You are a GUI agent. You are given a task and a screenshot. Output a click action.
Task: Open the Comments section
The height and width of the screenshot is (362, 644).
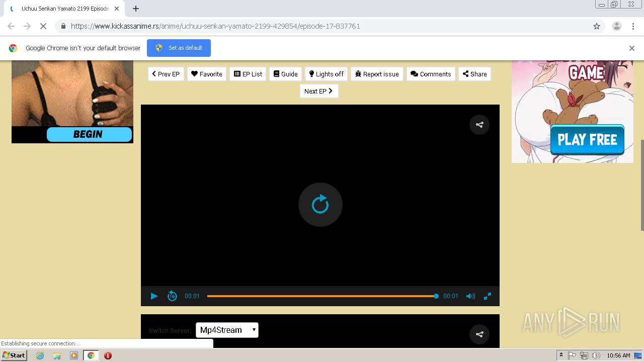[431, 74]
